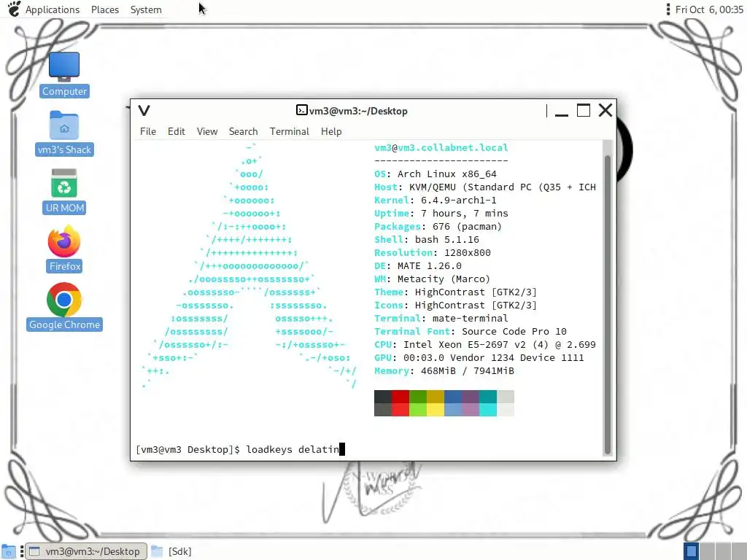Image resolution: width=747 pixels, height=560 pixels.
Task: Click the cyan color block in neofetch palette
Action: click(488, 402)
